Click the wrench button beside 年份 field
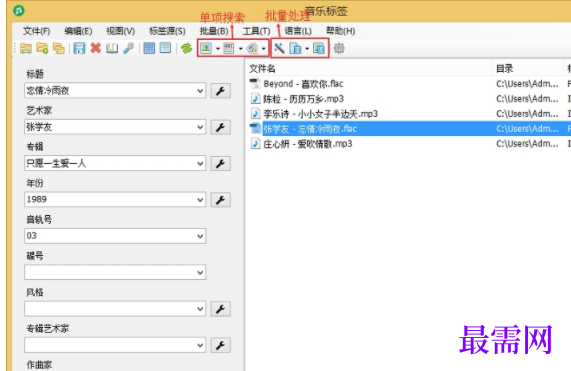Screen dimensions: 571x371 click(220, 200)
